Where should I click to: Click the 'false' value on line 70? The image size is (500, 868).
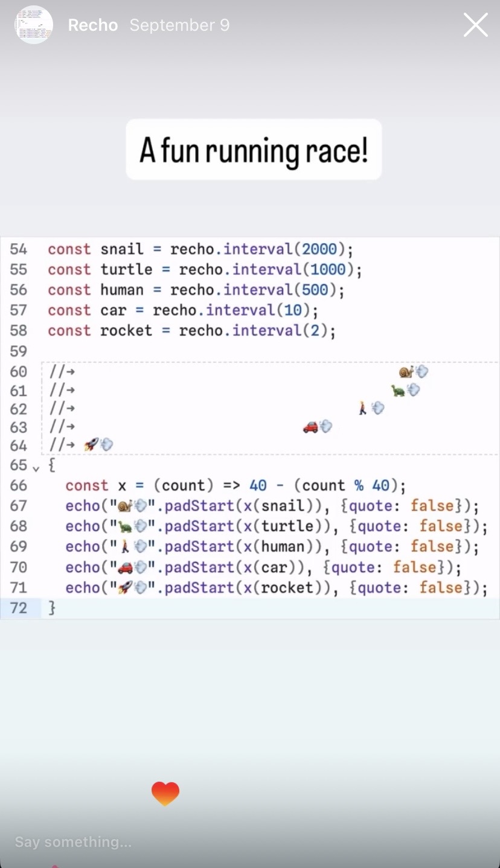[x=414, y=567]
